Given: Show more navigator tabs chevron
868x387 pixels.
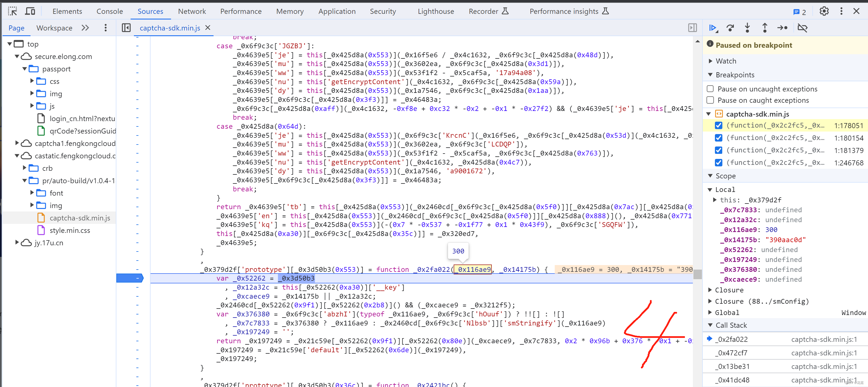Looking at the screenshot, I should pyautogui.click(x=85, y=28).
